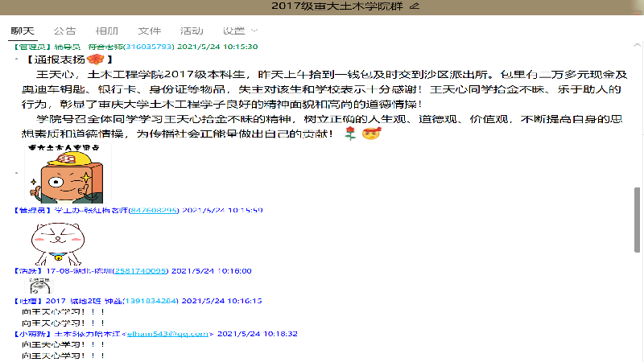Click sender QQ number 1391834284

(151, 301)
